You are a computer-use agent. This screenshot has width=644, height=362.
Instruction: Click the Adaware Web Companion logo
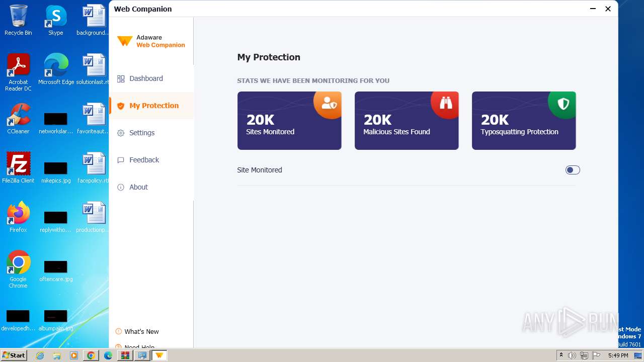151,41
